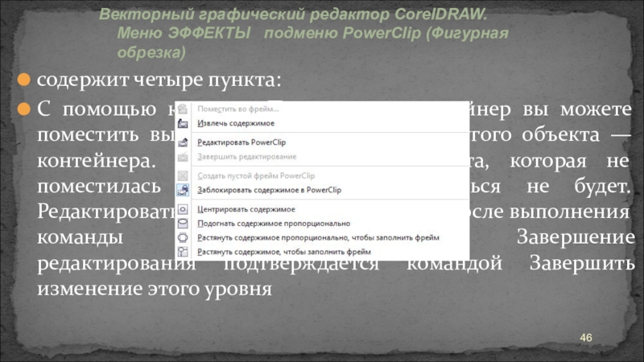Viewport: 644px width, 362px height.
Task: Click icon for Растянуть содержимое пропорционально
Action: tap(183, 237)
